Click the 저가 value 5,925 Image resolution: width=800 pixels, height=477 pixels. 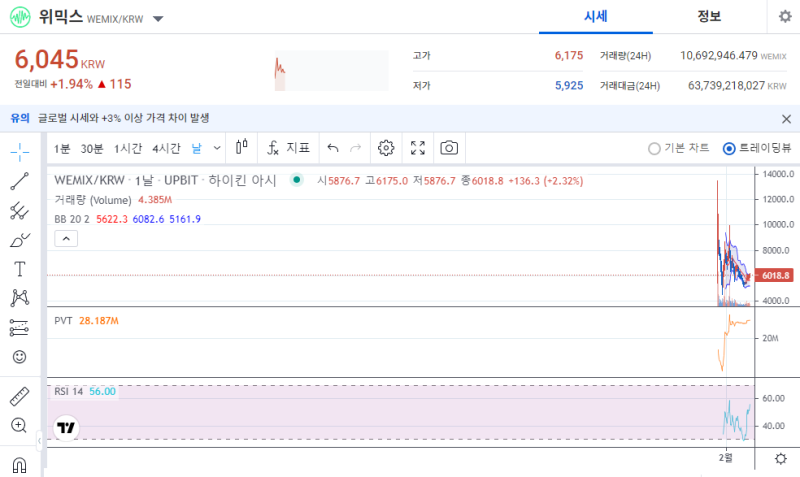coord(569,85)
